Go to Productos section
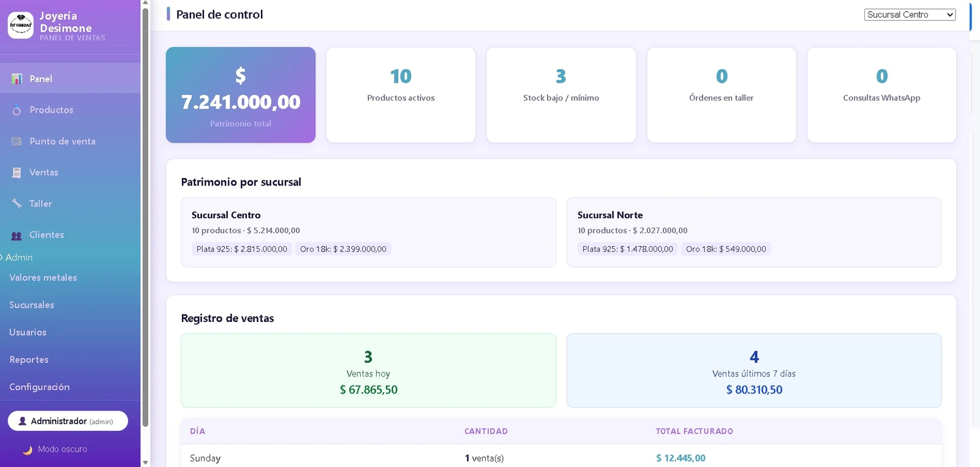This screenshot has height=467, width=980. [70, 110]
